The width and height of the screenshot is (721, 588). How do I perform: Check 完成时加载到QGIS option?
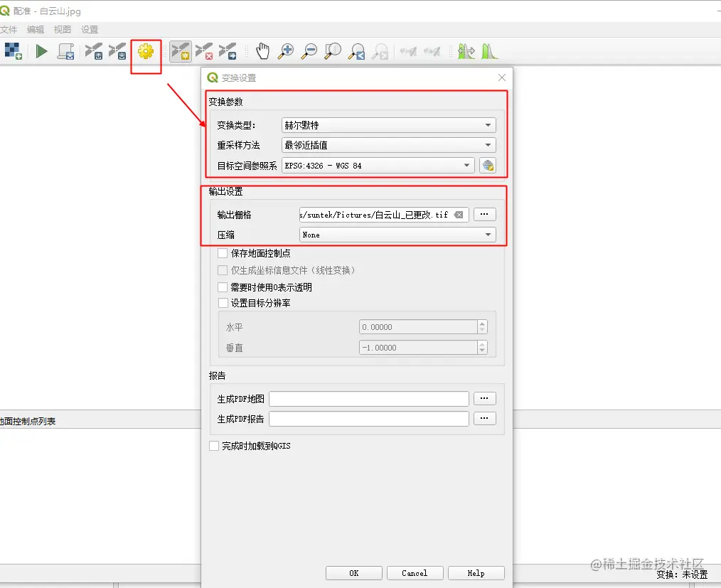tap(214, 446)
